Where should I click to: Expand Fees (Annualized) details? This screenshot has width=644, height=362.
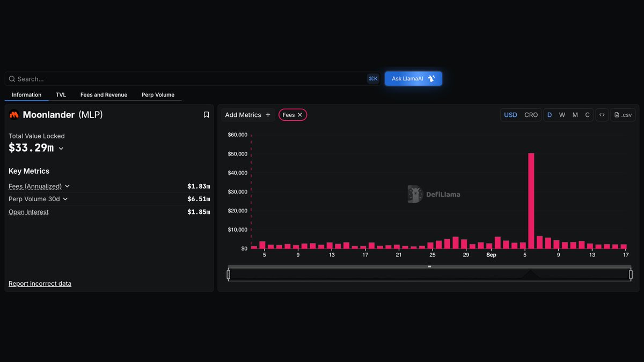[67, 186]
